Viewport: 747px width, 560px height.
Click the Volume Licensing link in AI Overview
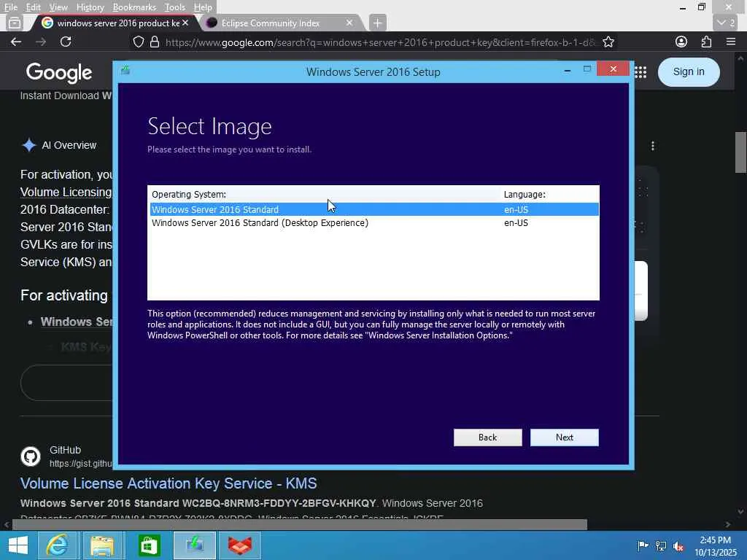click(x=66, y=192)
